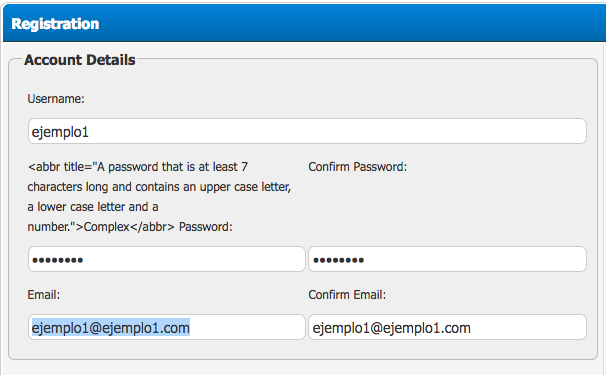
Task: Click masked dots in Confirm Password field
Action: tap(339, 260)
